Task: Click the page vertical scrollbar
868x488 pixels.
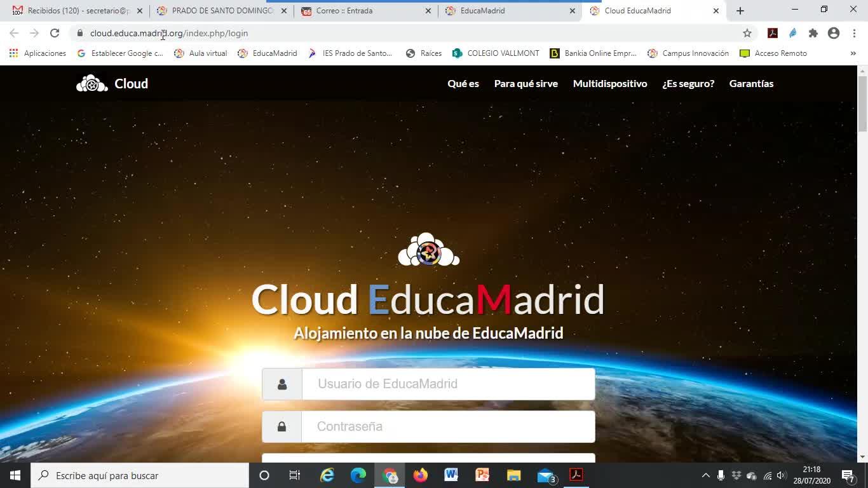Action: [862, 104]
